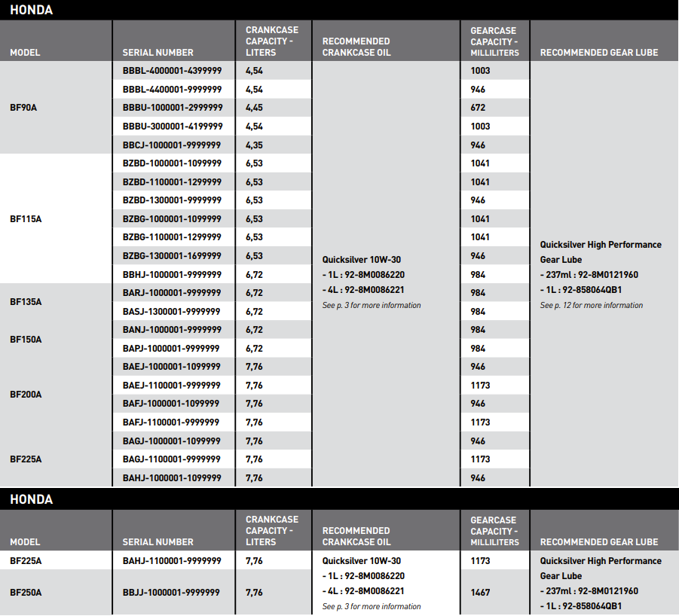
Task: Click 1L part number 92-858064QB1 in upper table
Action: [592, 290]
